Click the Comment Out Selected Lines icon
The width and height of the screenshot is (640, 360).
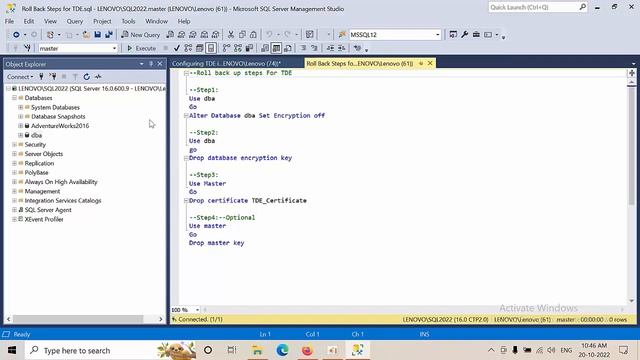pyautogui.click(x=303, y=48)
